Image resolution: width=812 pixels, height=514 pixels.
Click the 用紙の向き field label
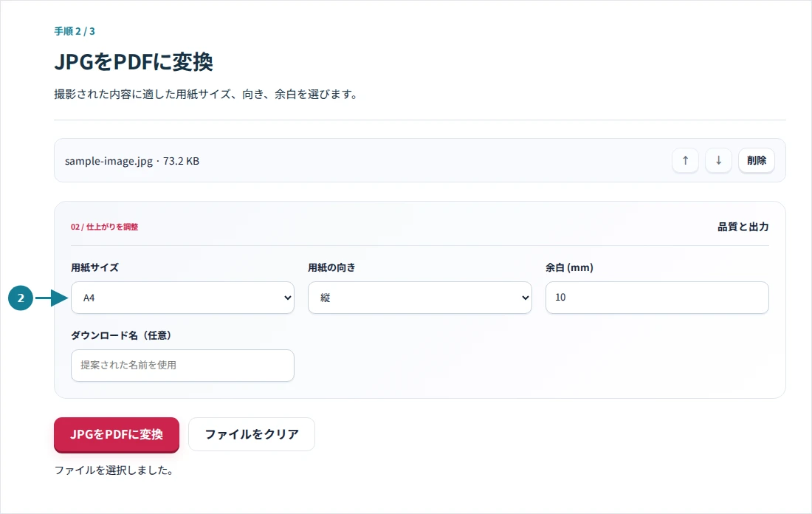pyautogui.click(x=331, y=268)
